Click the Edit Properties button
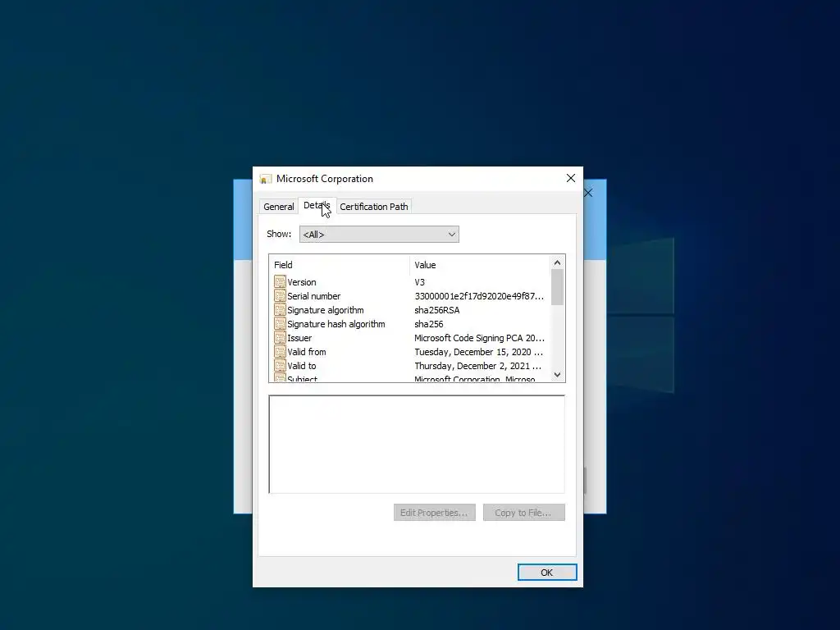The width and height of the screenshot is (840, 630). tap(435, 513)
